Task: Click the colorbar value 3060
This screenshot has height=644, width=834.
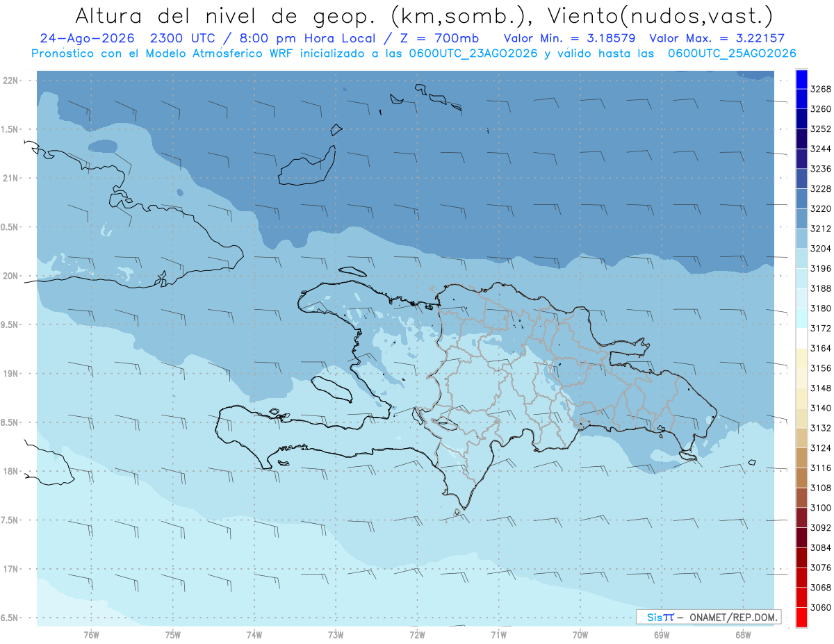Action: pyautogui.click(x=821, y=607)
